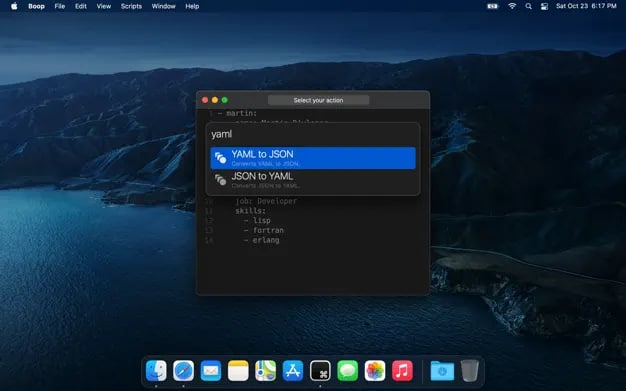626x391 pixels.
Task: Place cursor on the 'skills:' line
Action: click(x=250, y=211)
